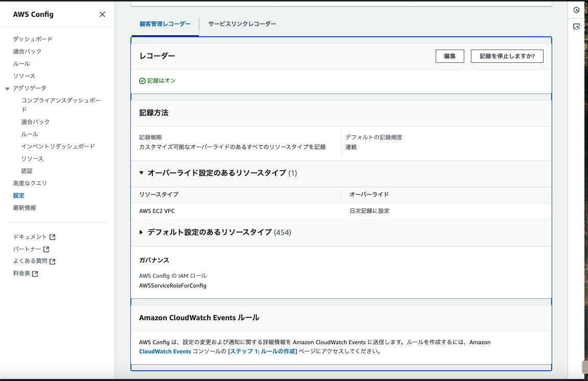Screen dimensions: 588x381
Task: Click the screen-with-wrench icon in right panel
Action: (x=576, y=27)
